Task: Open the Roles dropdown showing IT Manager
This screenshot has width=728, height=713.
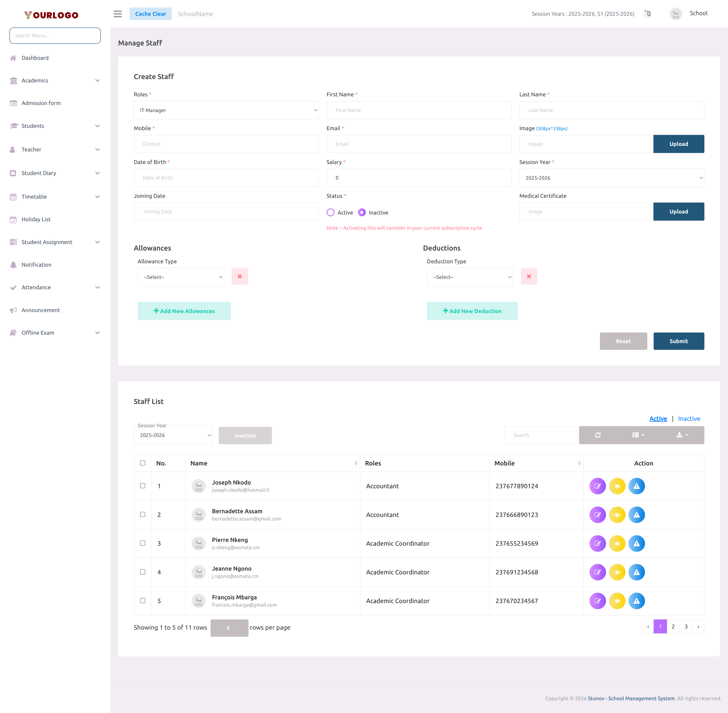Action: [226, 110]
